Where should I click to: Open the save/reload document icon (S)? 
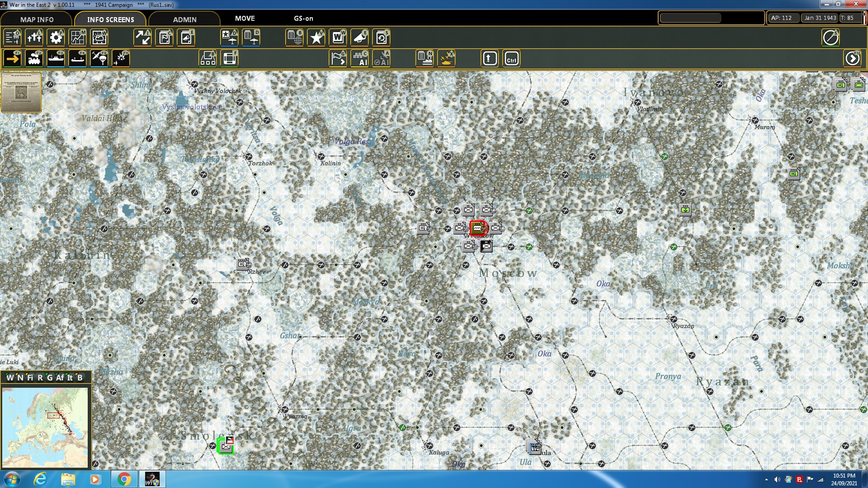click(382, 38)
